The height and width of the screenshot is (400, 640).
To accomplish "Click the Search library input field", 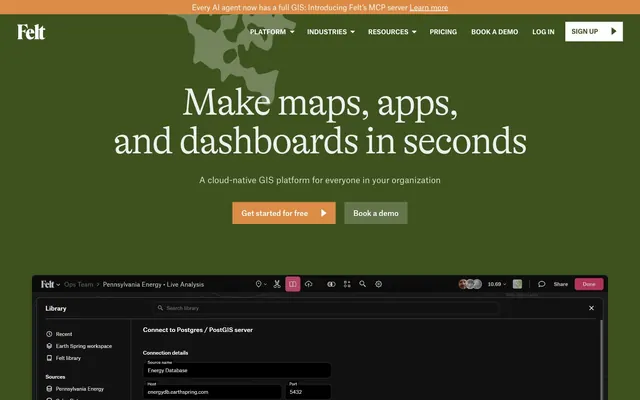I will point(327,308).
